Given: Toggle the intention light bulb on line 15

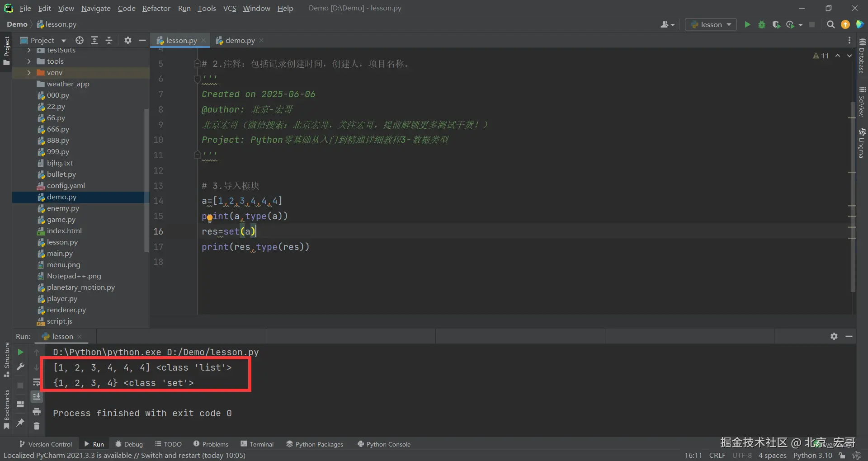Looking at the screenshot, I should (210, 218).
